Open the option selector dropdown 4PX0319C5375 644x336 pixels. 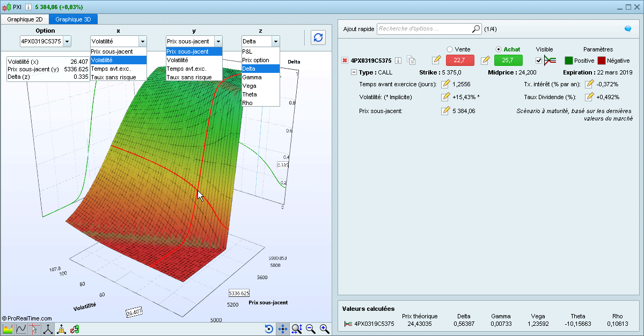(67, 41)
